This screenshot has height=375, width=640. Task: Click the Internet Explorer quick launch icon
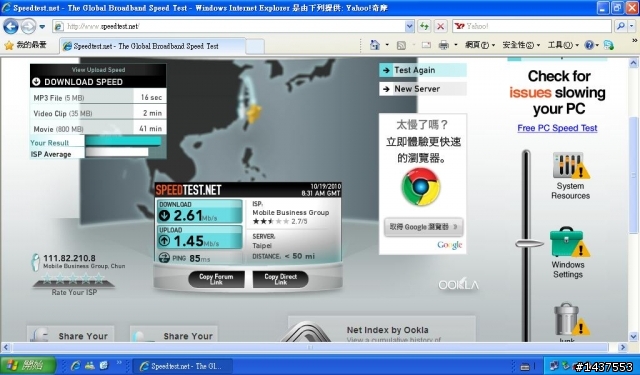point(76,365)
